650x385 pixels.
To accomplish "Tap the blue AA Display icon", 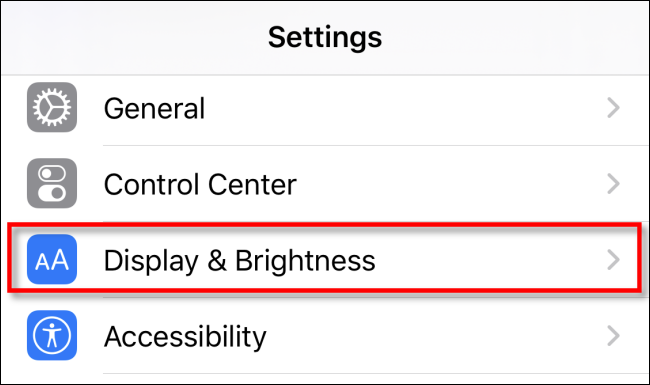I will (x=52, y=259).
